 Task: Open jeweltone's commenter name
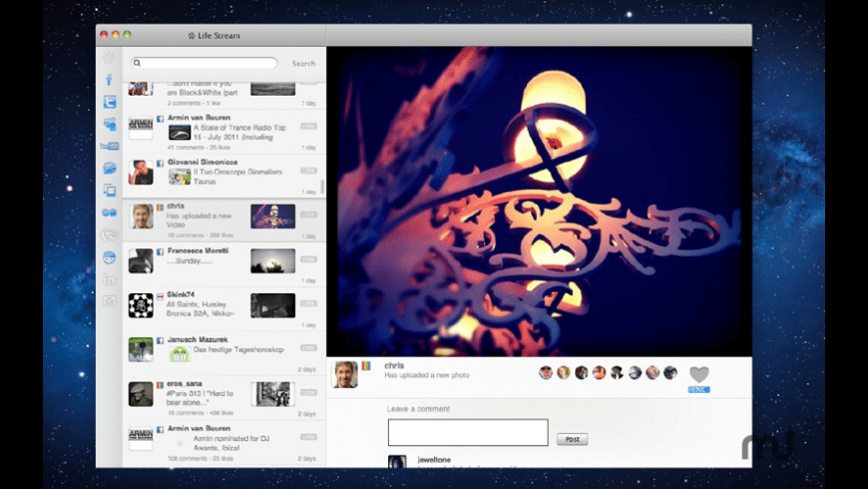coord(434,460)
